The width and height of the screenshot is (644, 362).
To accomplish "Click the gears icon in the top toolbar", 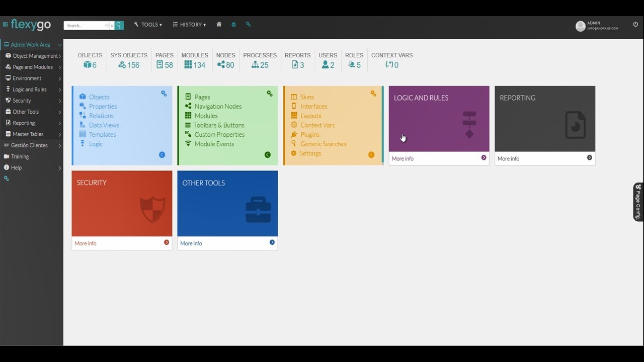I will pos(248,24).
